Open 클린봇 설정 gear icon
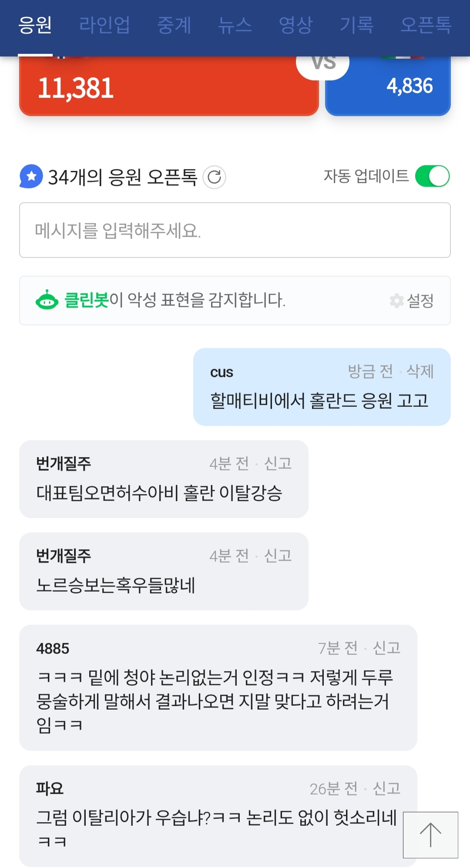 pos(396,300)
